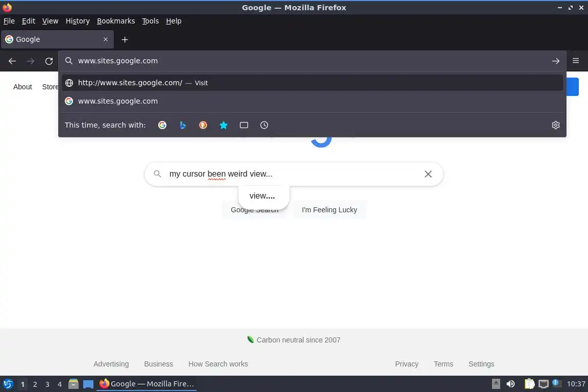Open How Search works link

pyautogui.click(x=218, y=364)
